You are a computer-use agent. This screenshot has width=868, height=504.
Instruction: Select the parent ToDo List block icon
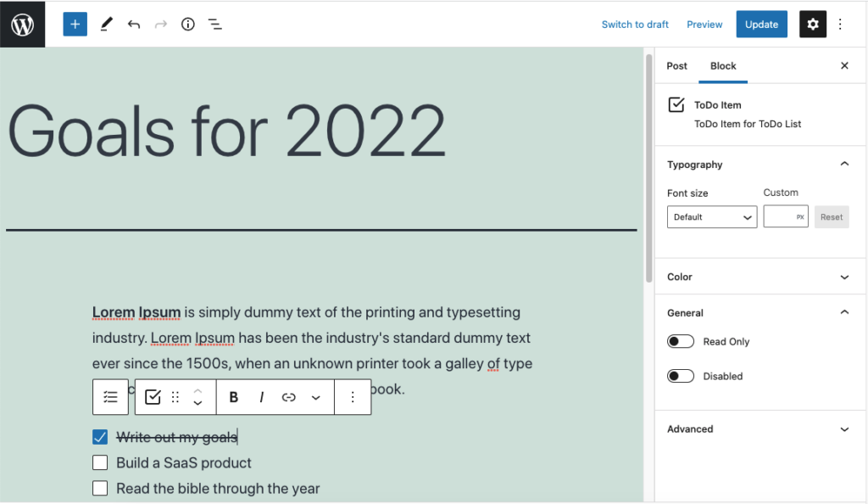click(x=111, y=397)
